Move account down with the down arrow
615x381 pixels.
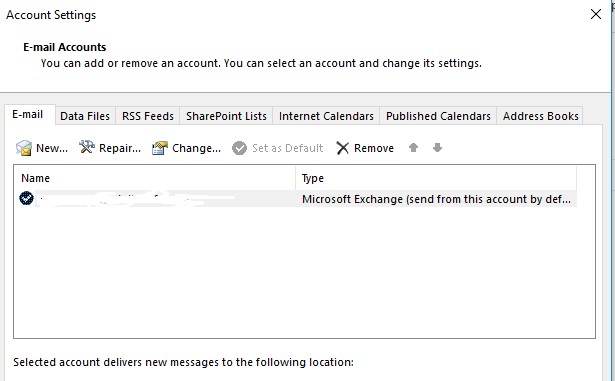[x=437, y=148]
